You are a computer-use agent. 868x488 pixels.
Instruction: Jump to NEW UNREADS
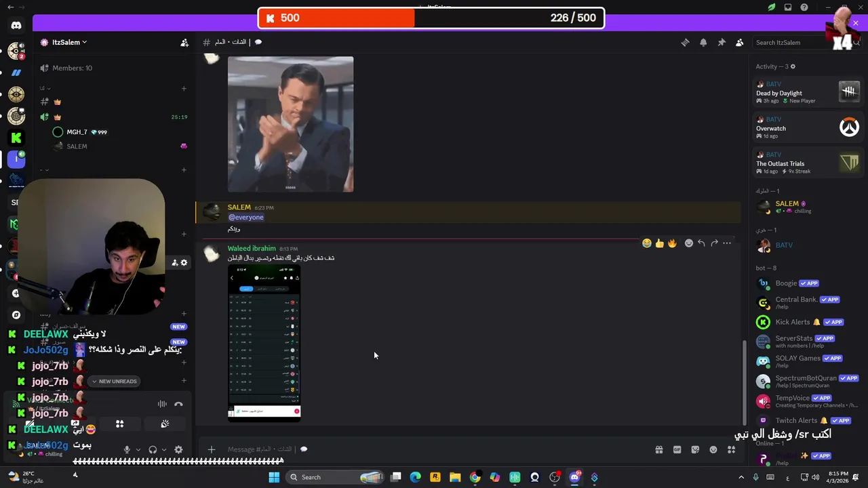[114, 382]
